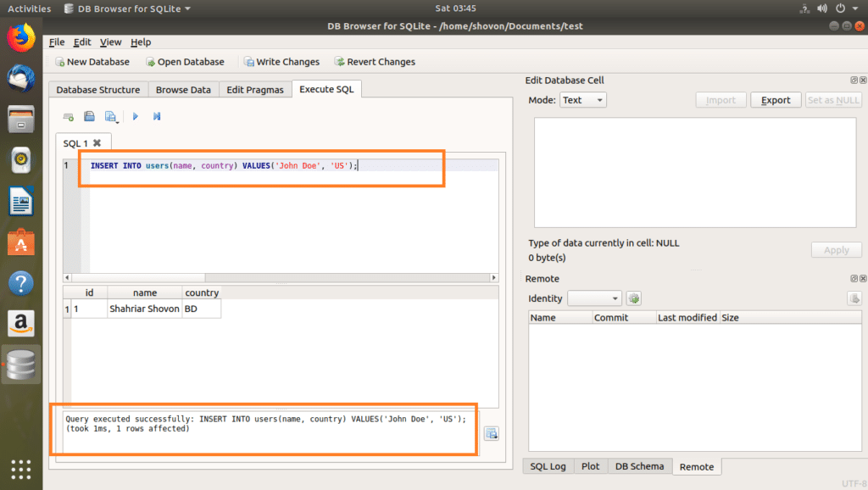Open the Mode Text dropdown
The height and width of the screenshot is (490, 868).
[x=583, y=100]
